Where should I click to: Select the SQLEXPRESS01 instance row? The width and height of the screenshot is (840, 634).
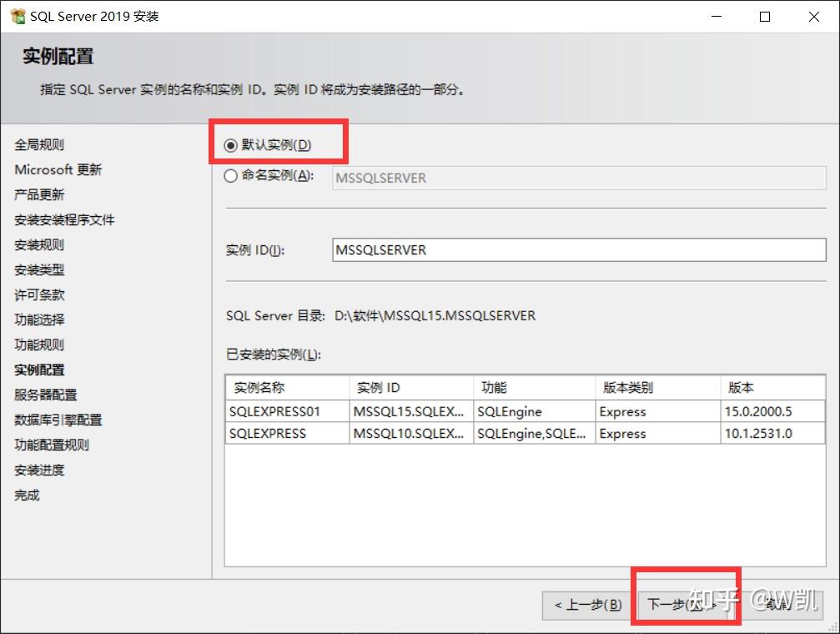tap(525, 411)
